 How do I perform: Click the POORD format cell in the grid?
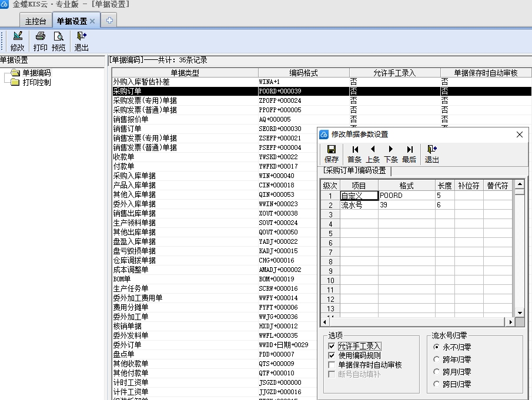(407, 196)
